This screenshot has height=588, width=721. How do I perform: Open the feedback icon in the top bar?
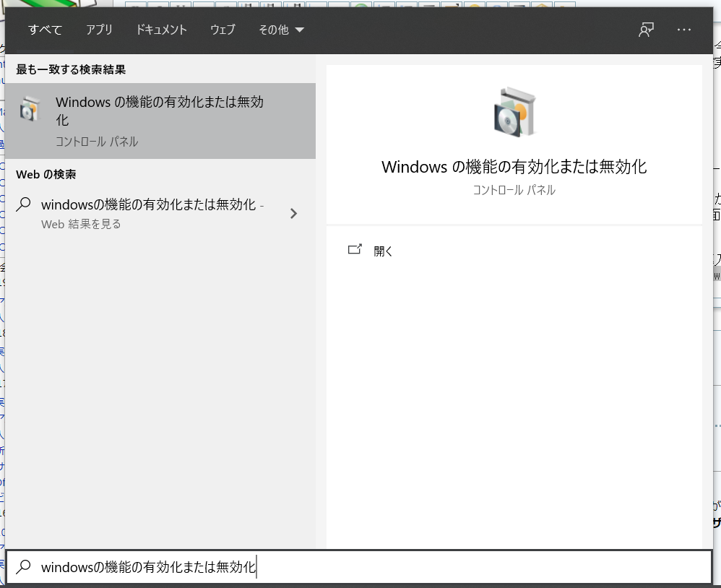645,30
